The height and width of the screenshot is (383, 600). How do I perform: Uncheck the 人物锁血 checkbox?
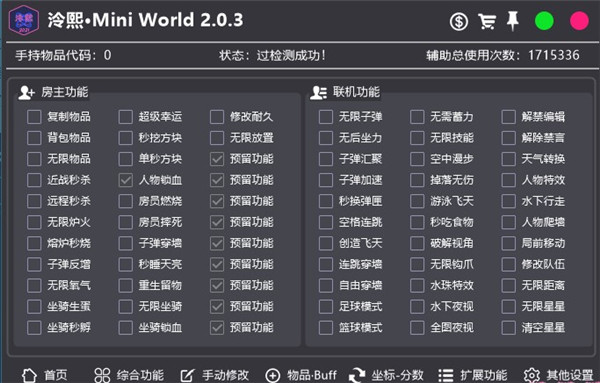click(126, 180)
